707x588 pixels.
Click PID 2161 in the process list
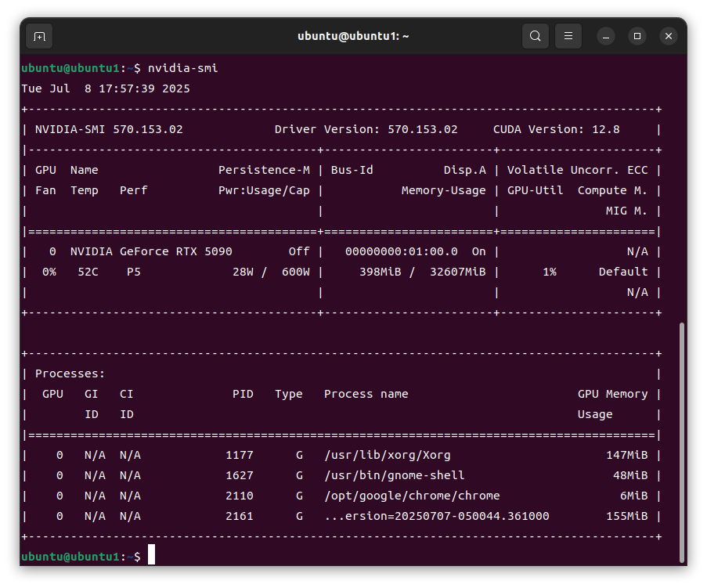239,516
